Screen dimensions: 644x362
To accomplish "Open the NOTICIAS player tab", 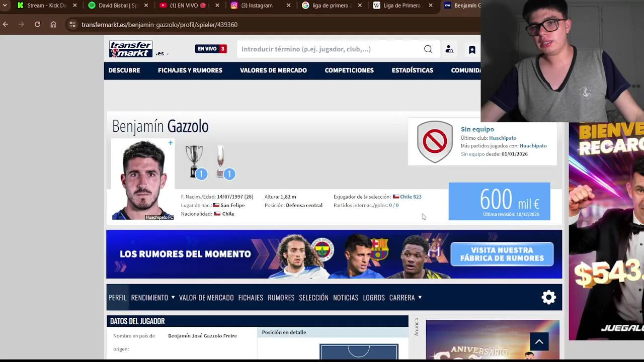I will pos(346,298).
